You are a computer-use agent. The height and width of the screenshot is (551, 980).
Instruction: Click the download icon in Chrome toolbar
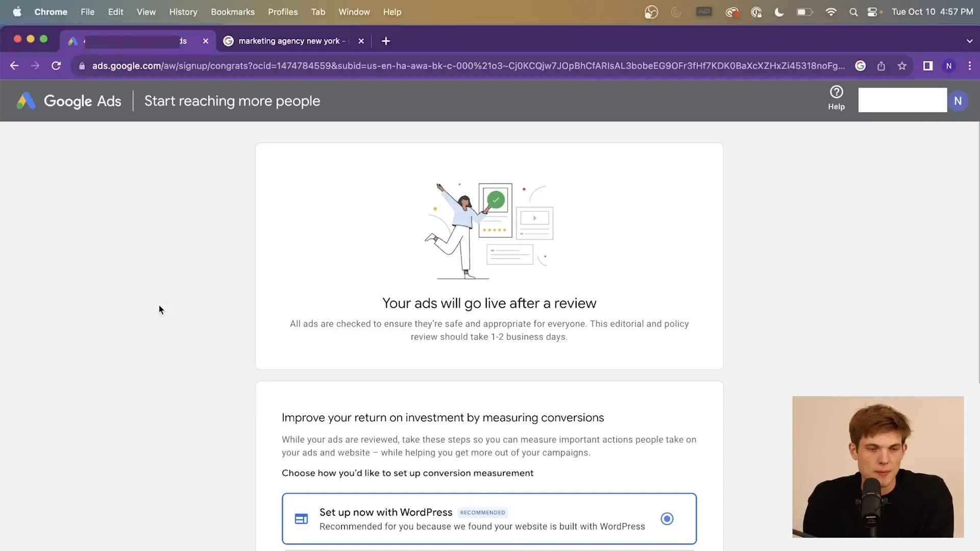click(881, 65)
